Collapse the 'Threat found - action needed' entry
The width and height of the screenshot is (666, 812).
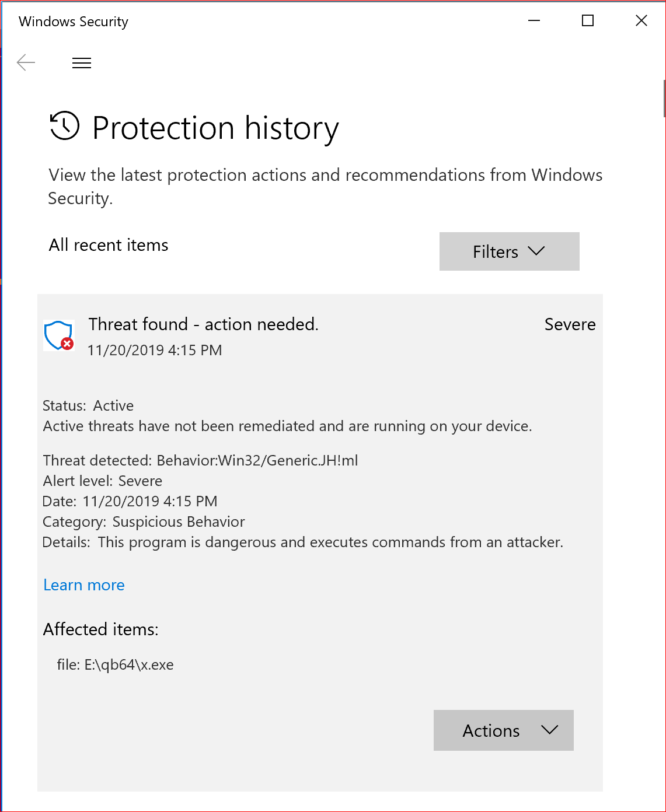pyautogui.click(x=203, y=324)
